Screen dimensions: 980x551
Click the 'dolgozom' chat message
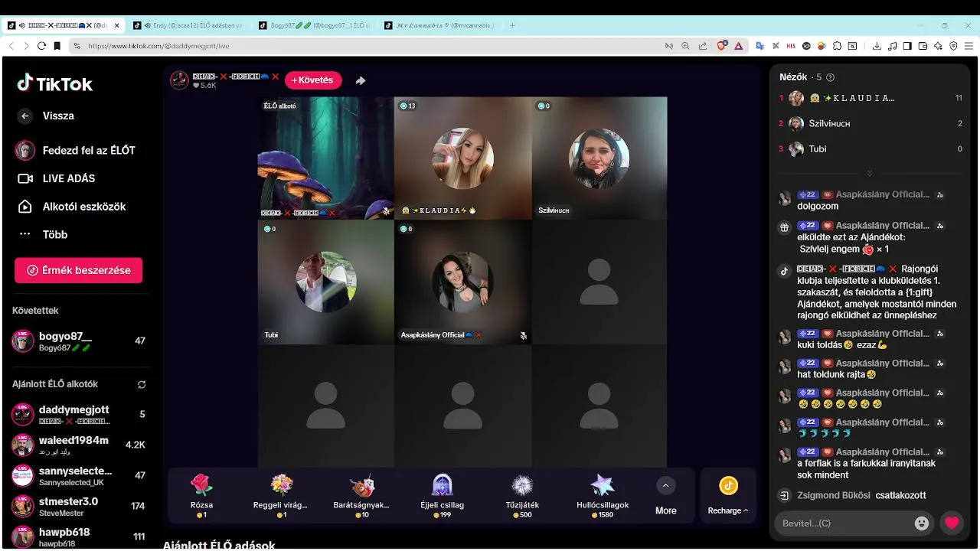(818, 207)
